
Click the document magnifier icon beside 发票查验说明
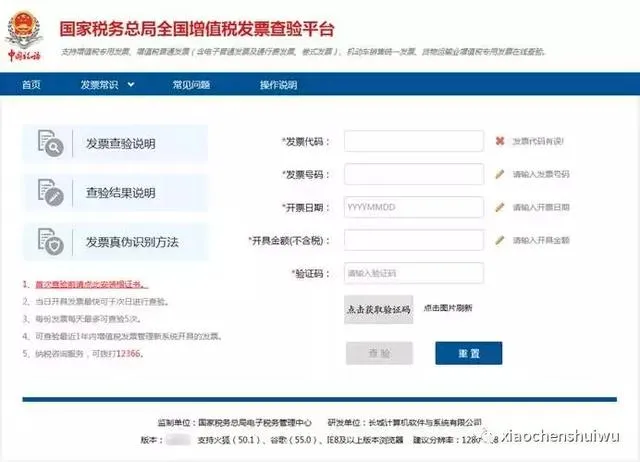point(50,143)
